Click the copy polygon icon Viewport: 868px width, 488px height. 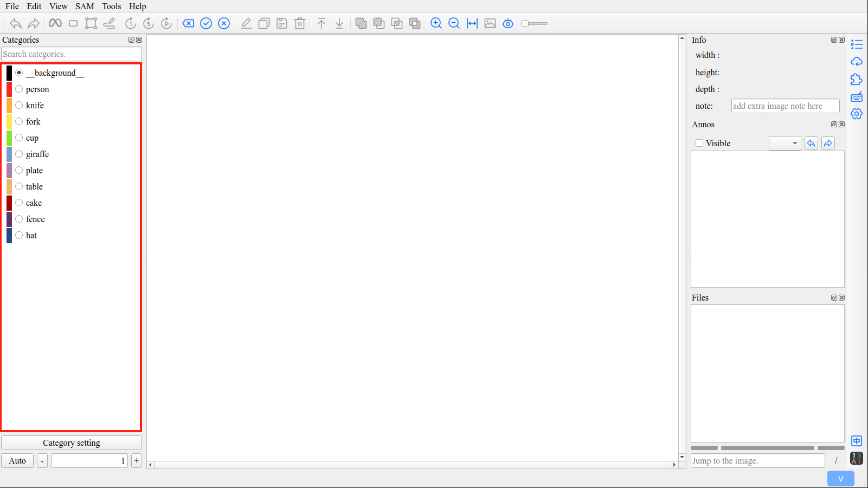pos(264,23)
